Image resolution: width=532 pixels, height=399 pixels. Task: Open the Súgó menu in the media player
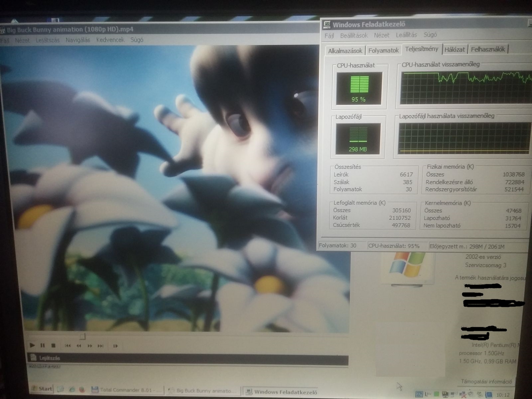(x=137, y=40)
